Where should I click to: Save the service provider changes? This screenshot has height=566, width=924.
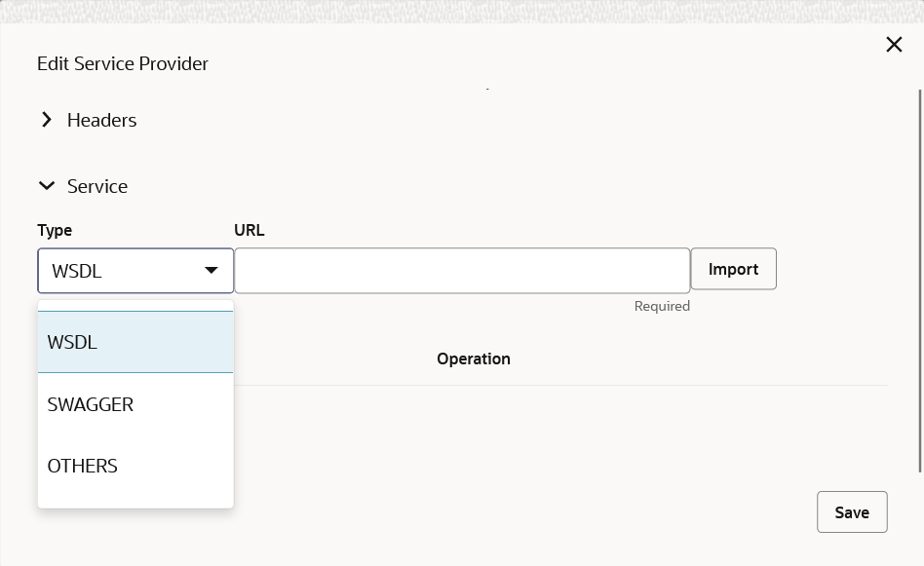(851, 511)
